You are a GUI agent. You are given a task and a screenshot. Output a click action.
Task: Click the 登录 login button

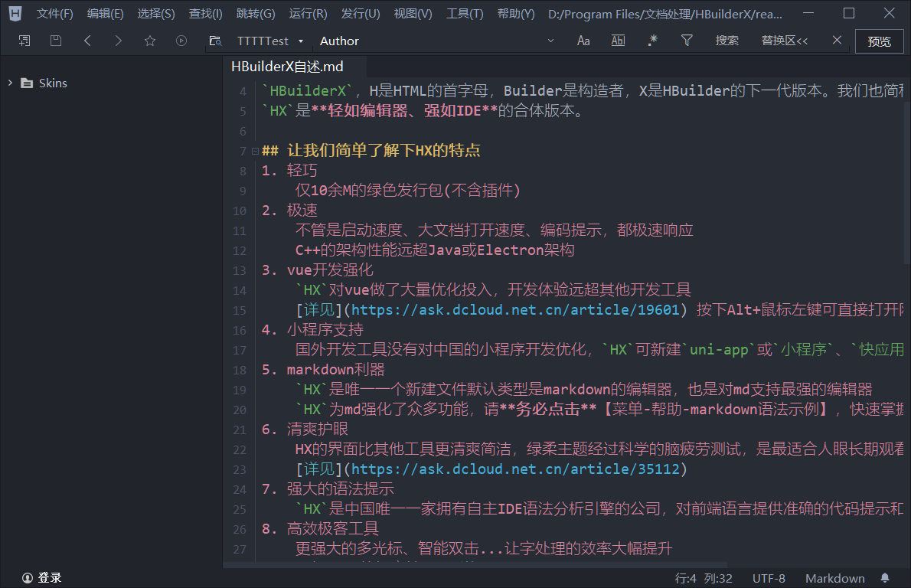[42, 577]
